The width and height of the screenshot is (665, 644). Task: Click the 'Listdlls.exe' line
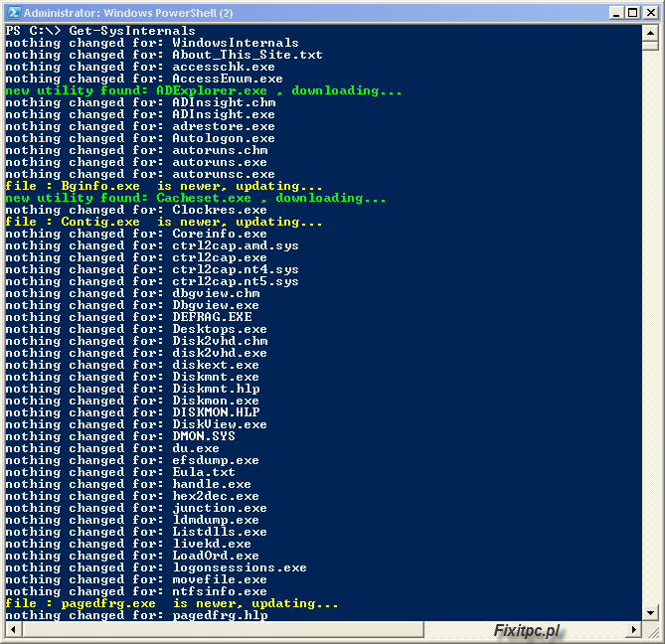pyautogui.click(x=136, y=532)
